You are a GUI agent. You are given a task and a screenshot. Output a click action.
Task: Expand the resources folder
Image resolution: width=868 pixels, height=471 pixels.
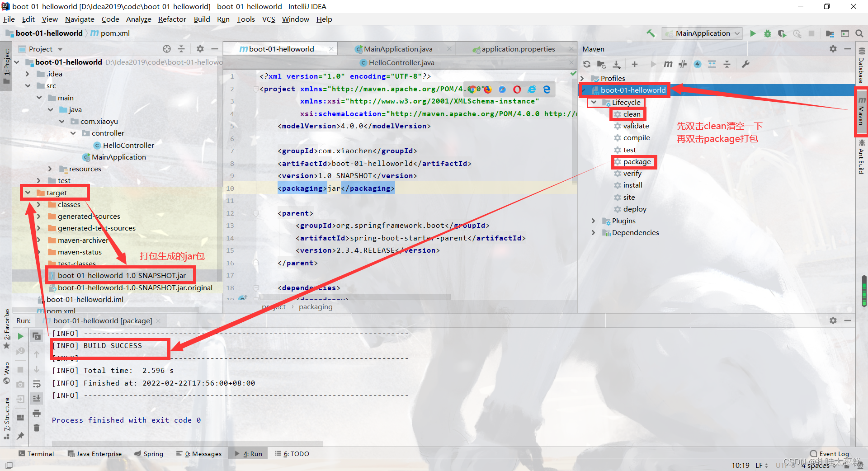click(51, 169)
